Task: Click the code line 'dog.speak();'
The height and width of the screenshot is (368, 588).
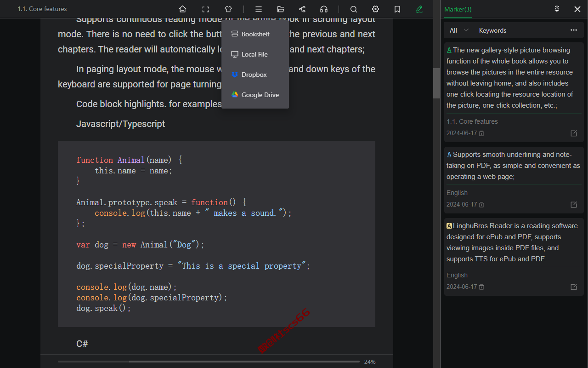Action: click(x=104, y=308)
